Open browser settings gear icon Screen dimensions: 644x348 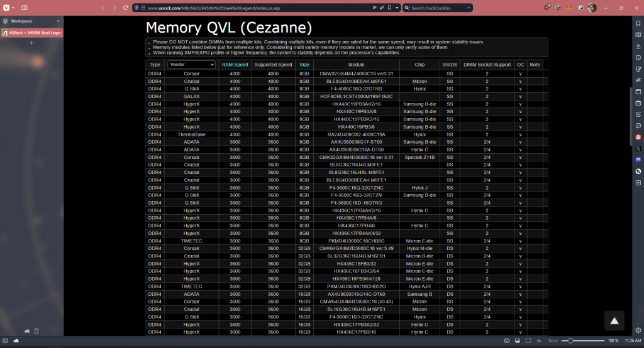point(638,330)
